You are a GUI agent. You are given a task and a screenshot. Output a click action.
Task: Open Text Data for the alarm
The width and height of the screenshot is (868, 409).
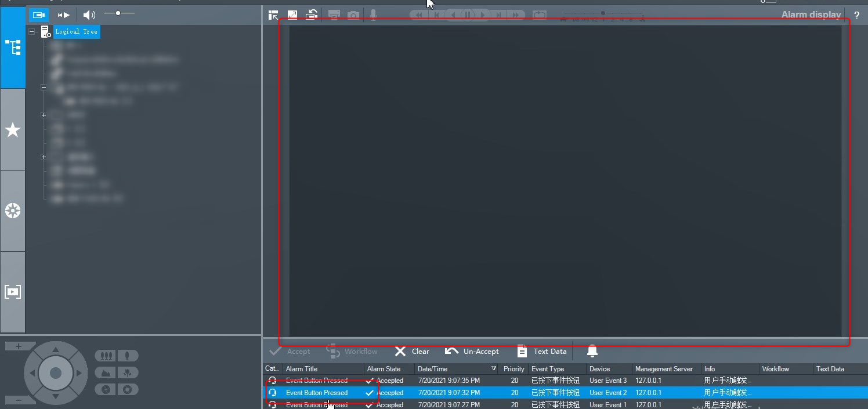click(542, 352)
